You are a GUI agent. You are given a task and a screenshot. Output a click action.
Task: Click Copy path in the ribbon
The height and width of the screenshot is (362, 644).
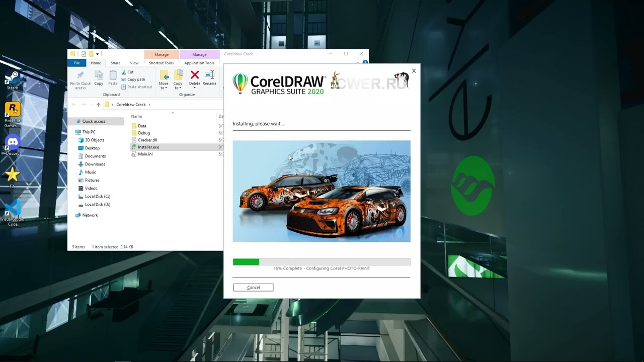tap(133, 79)
